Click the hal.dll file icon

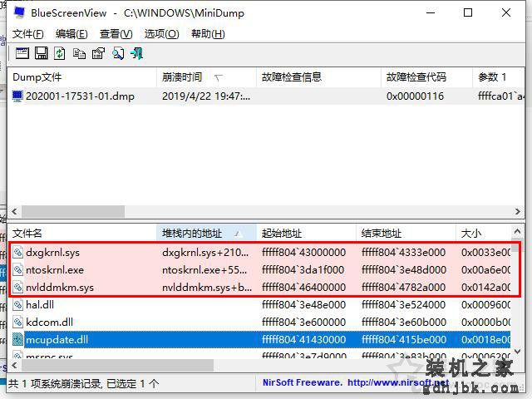(x=18, y=305)
